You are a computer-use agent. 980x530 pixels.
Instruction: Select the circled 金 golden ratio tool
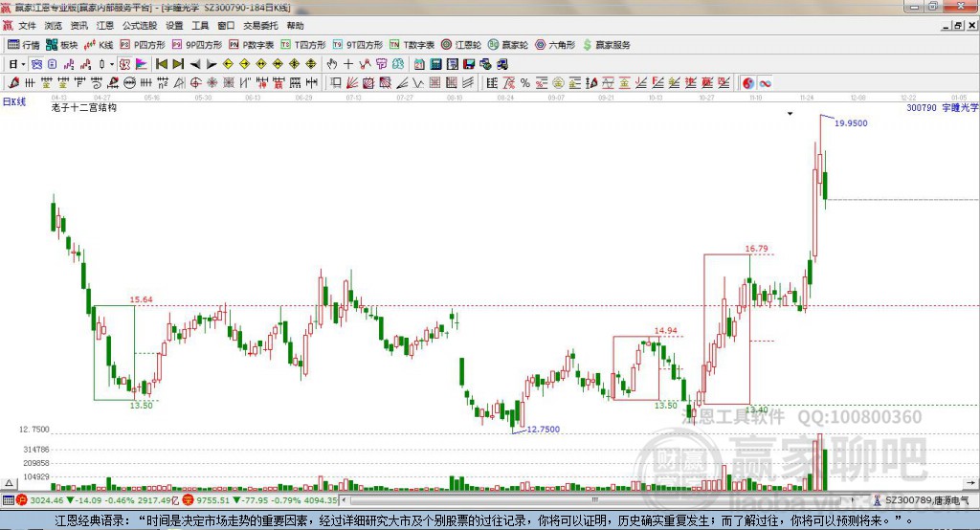tap(558, 82)
